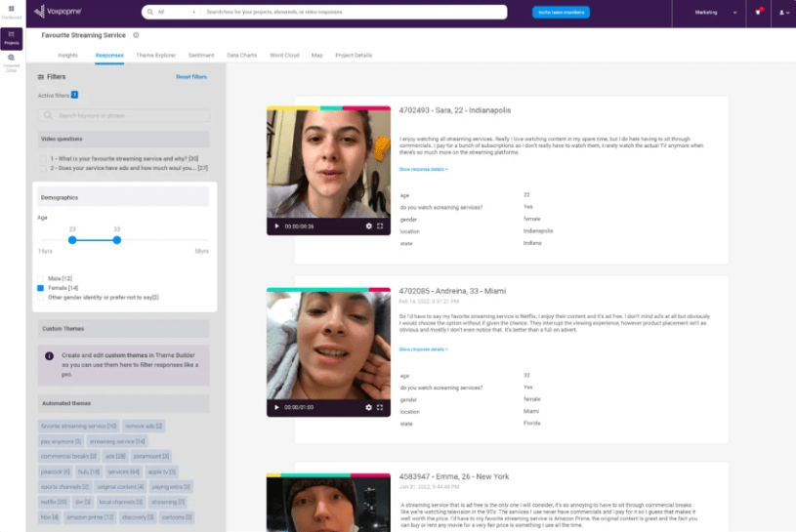Click magnifier icon in keyword search field
This screenshot has height=532, width=796.
[x=48, y=115]
